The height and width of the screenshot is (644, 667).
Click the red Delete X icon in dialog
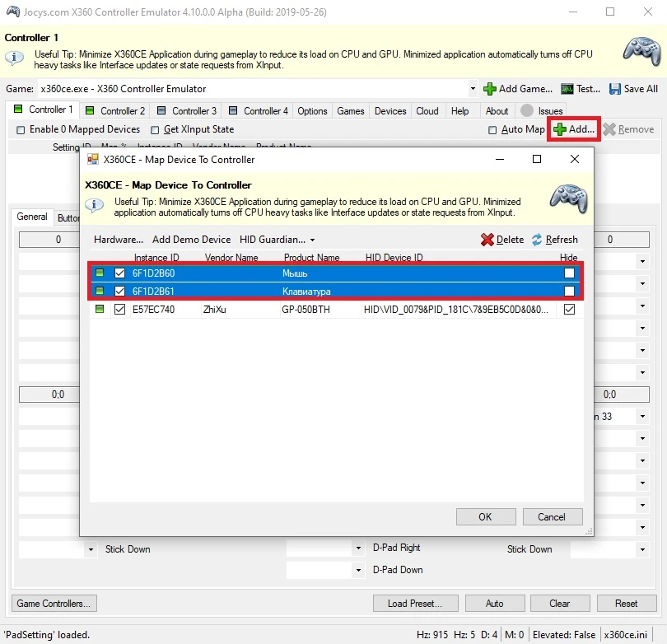point(487,240)
